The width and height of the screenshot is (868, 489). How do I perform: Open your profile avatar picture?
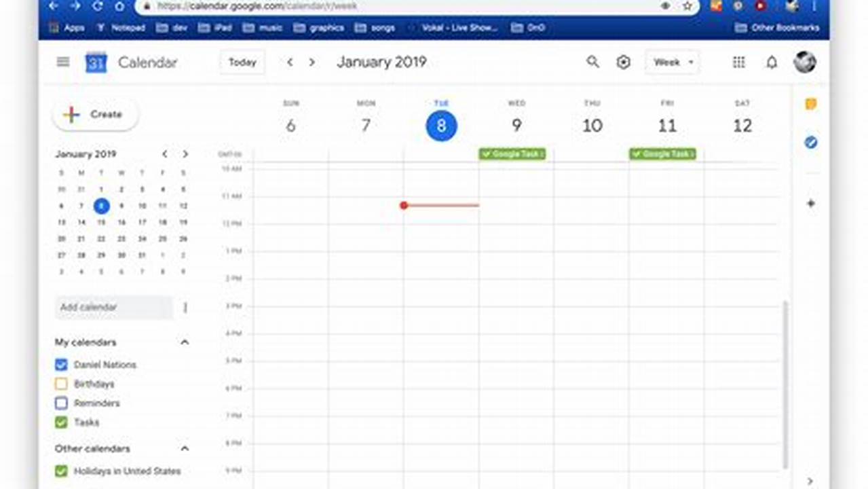point(804,62)
